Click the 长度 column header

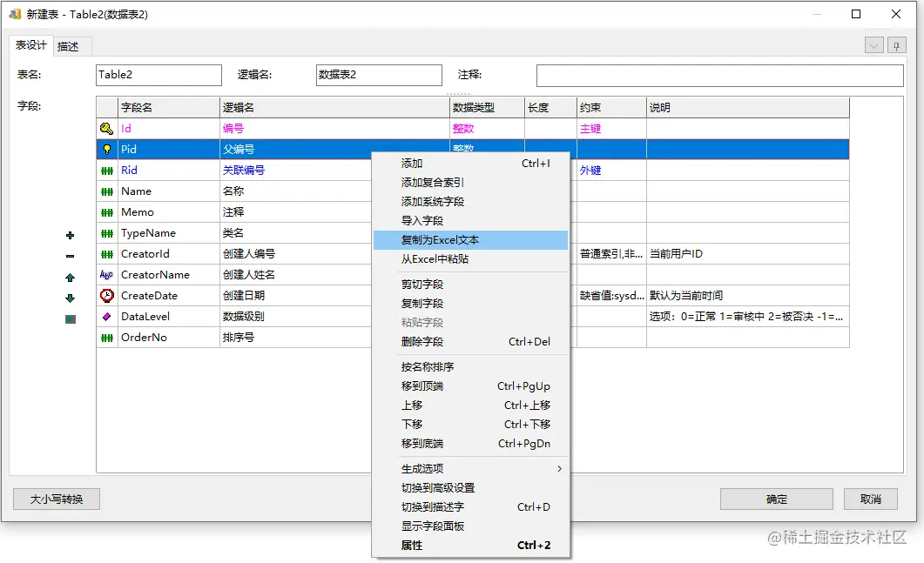pyautogui.click(x=550, y=108)
